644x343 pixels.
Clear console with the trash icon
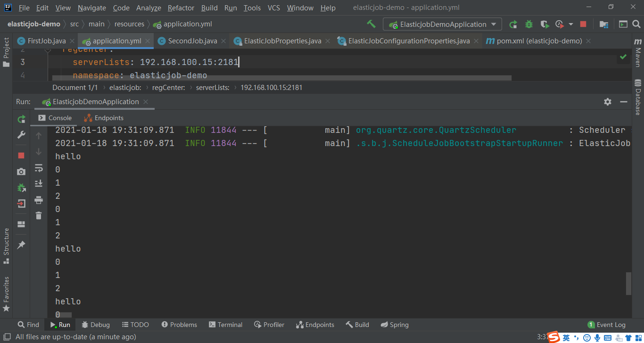point(39,216)
